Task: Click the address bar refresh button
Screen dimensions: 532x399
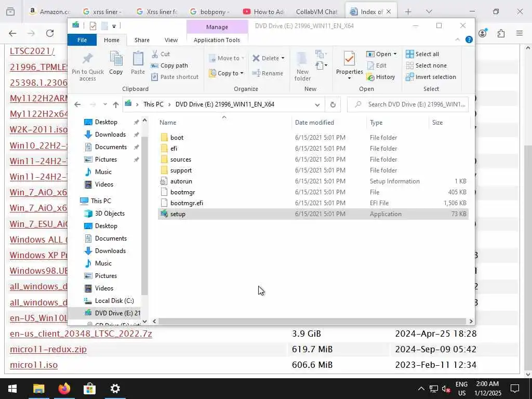Action: click(333, 104)
